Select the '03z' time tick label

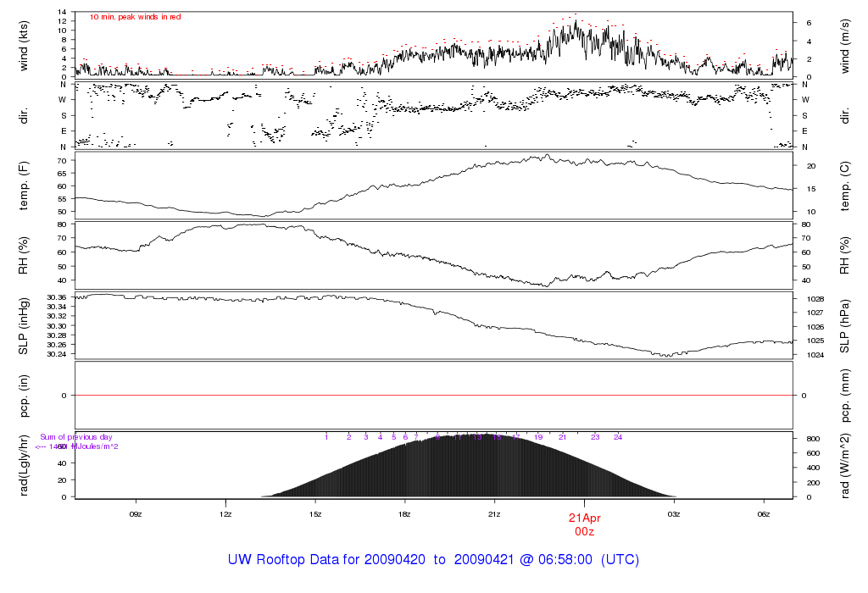[x=674, y=514]
